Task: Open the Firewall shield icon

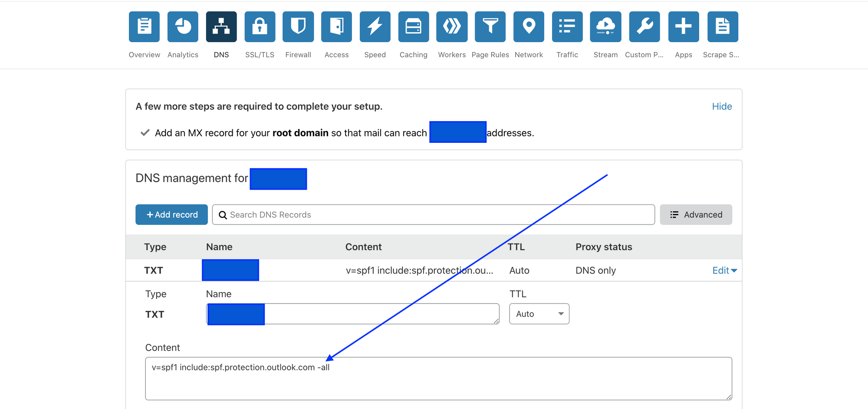Action: click(298, 27)
